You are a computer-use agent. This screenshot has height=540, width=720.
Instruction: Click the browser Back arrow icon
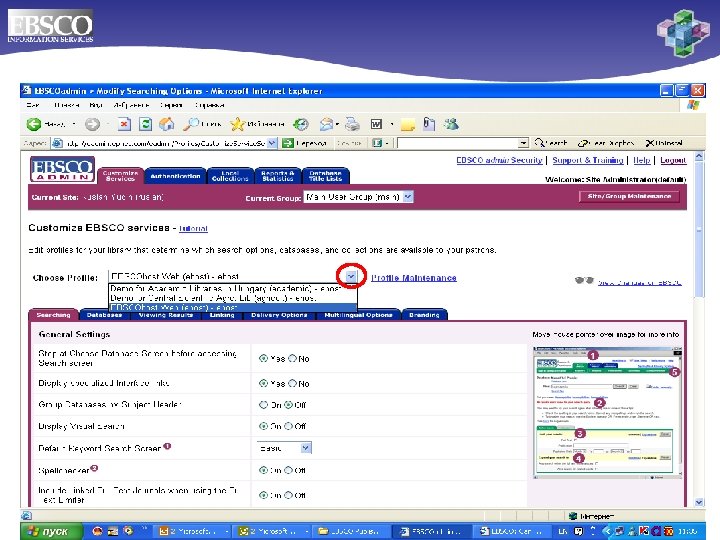pyautogui.click(x=34, y=124)
